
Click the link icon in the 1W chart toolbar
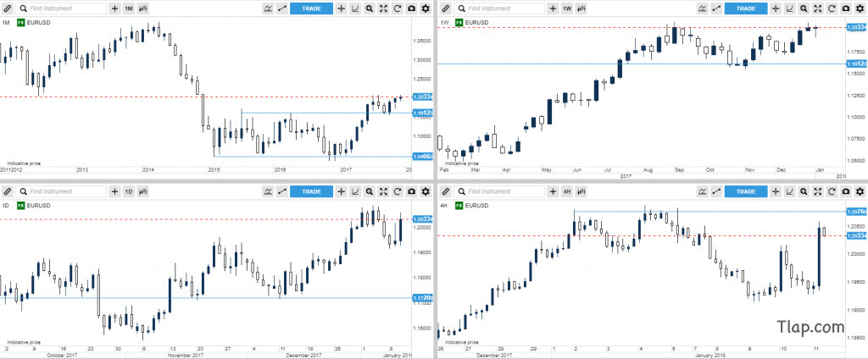446,8
